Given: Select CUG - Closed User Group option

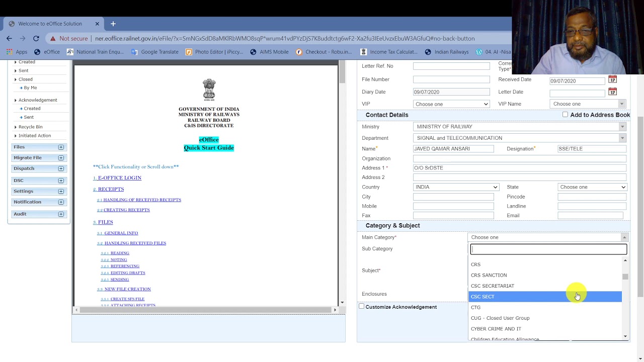Looking at the screenshot, I should 545,318.
